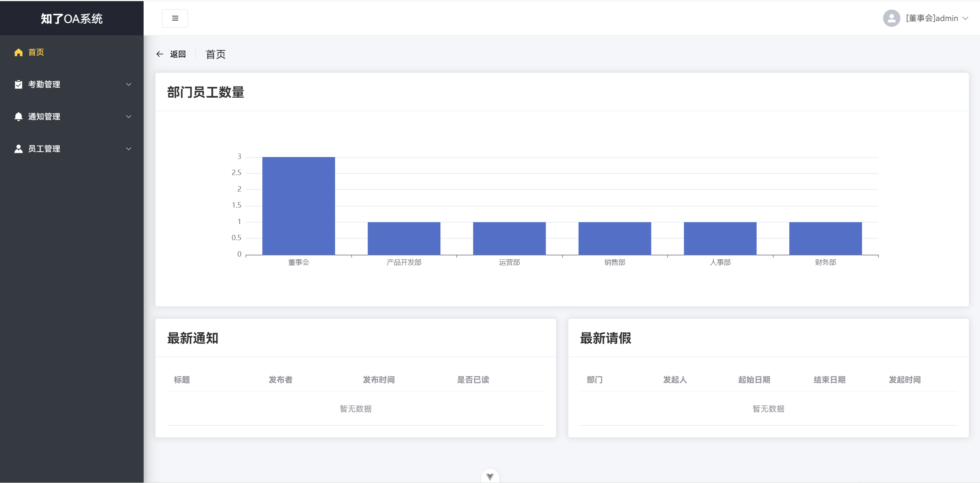The height and width of the screenshot is (483, 980).
Task: Click the attendance management clipboard icon
Action: (x=18, y=84)
